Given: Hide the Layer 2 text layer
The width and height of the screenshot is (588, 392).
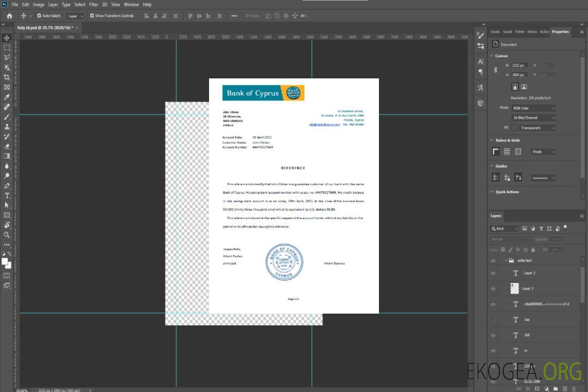Looking at the screenshot, I should pos(493,273).
